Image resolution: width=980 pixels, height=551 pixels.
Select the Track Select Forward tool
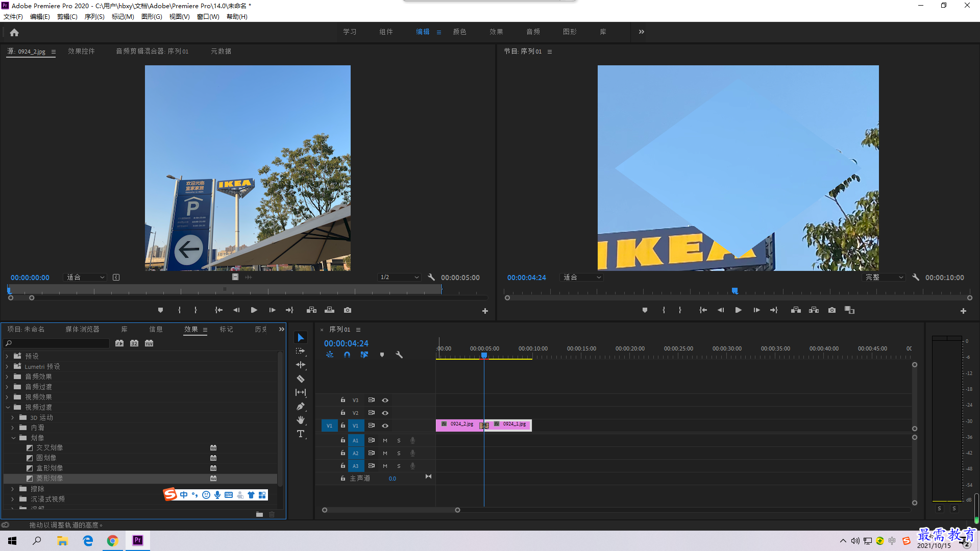pyautogui.click(x=300, y=351)
